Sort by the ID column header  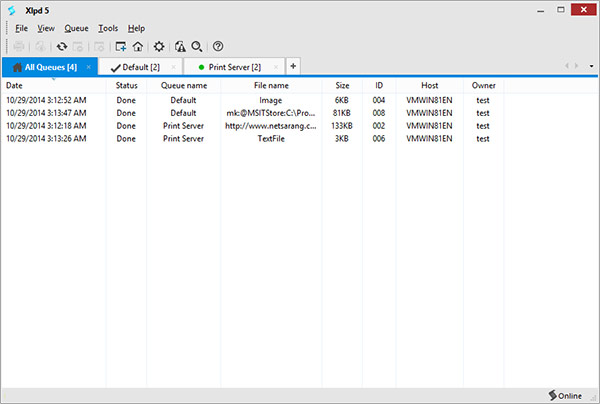point(379,85)
